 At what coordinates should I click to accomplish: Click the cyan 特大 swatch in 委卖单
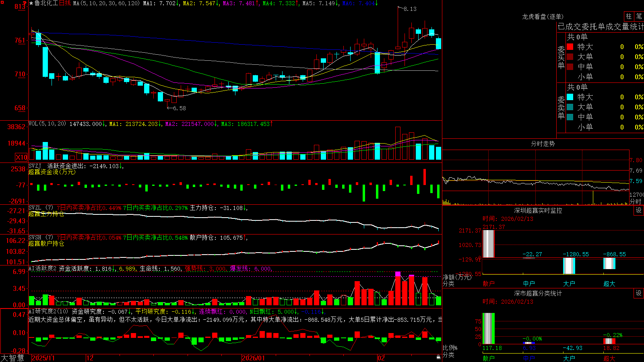tap(570, 97)
